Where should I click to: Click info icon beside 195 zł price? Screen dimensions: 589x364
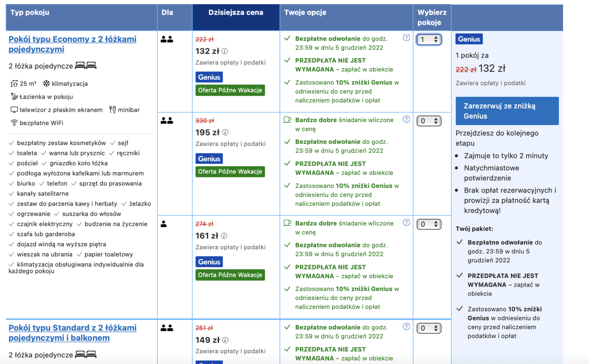[x=225, y=132]
